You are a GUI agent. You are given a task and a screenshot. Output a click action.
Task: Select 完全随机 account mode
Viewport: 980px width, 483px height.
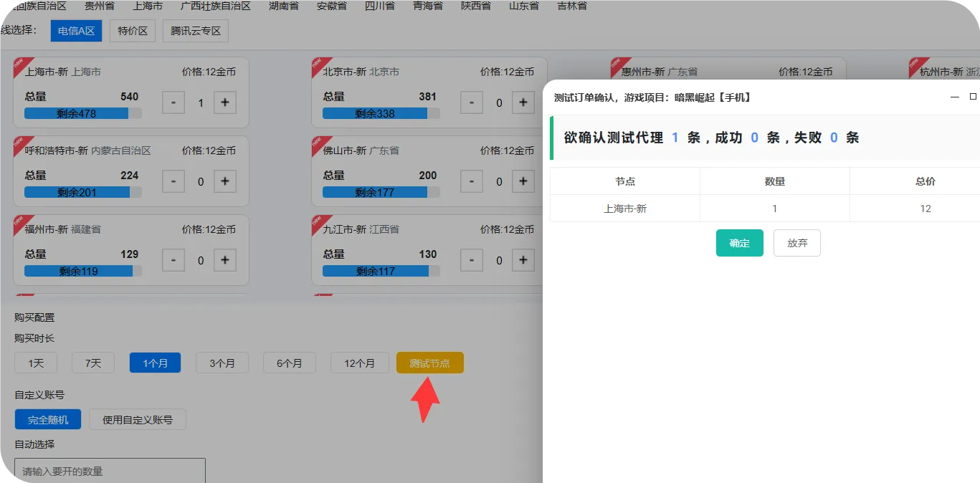(x=48, y=420)
